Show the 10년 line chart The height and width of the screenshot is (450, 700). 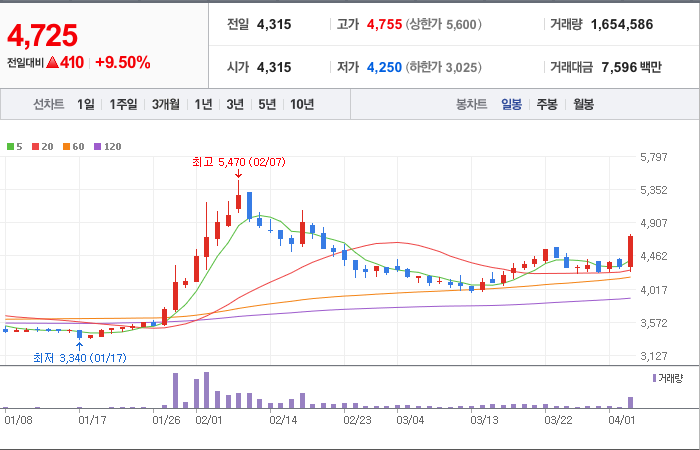(302, 104)
